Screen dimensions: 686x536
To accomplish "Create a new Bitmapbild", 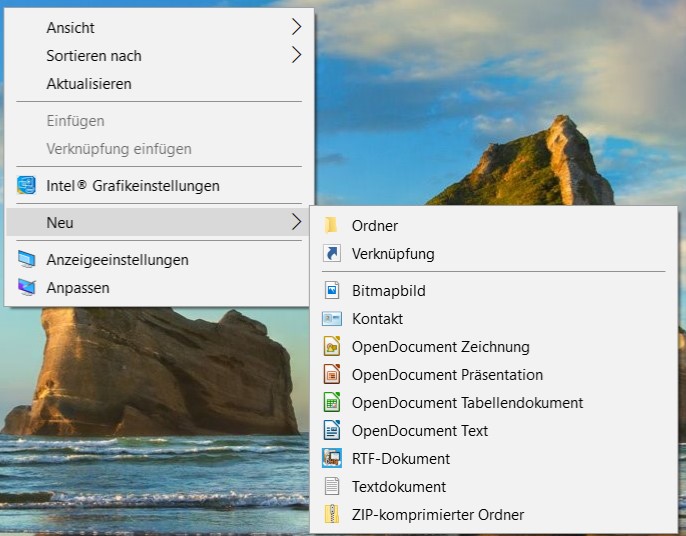I will click(x=494, y=291).
